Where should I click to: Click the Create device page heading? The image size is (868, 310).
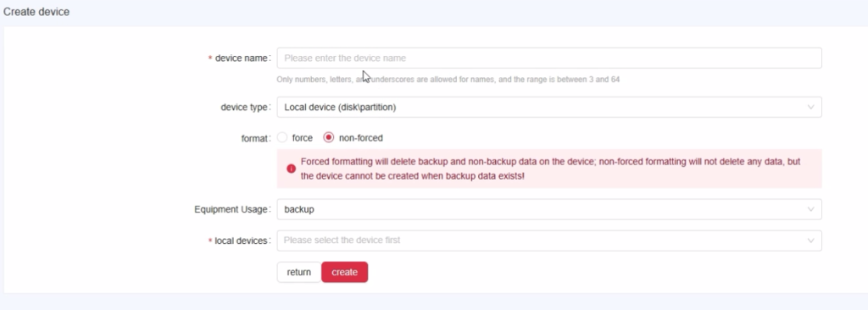pyautogui.click(x=36, y=12)
